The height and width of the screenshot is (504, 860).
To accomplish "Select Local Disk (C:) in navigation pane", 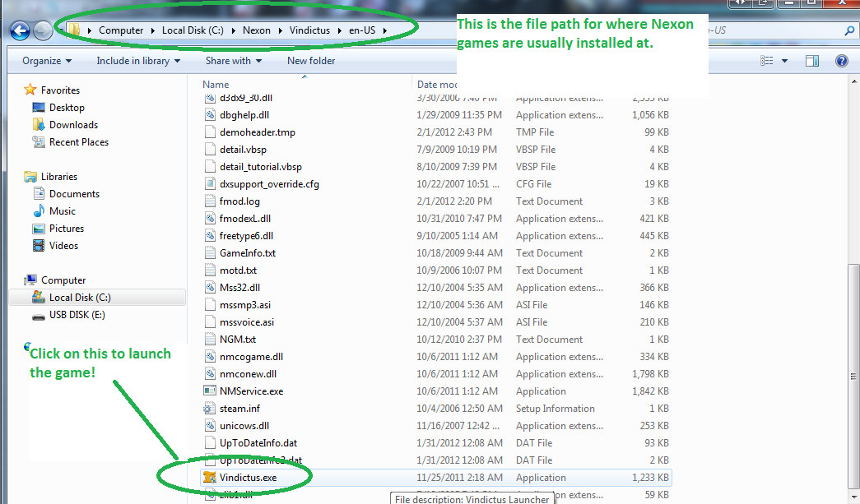I will pos(80,298).
